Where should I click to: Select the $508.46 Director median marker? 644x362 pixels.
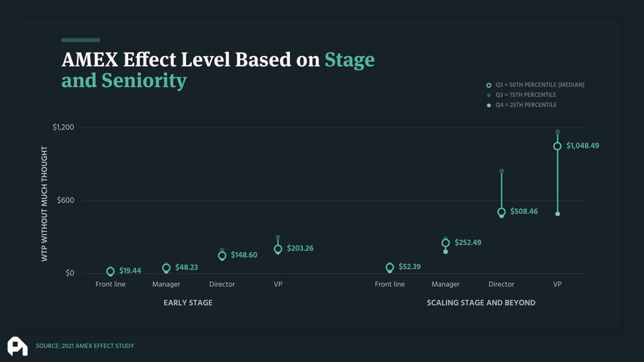click(502, 212)
